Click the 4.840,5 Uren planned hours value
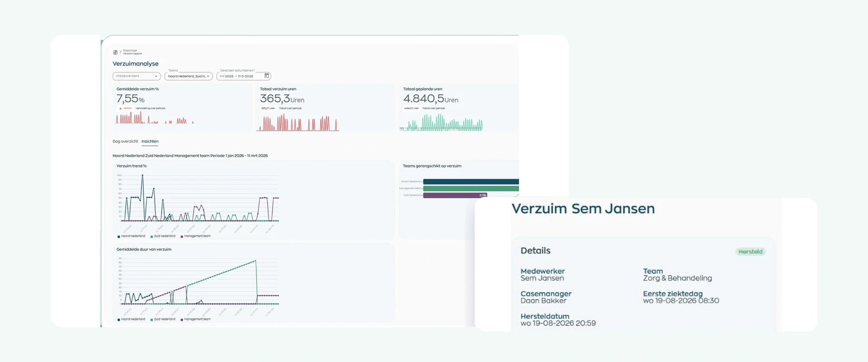The image size is (868, 362). (431, 99)
